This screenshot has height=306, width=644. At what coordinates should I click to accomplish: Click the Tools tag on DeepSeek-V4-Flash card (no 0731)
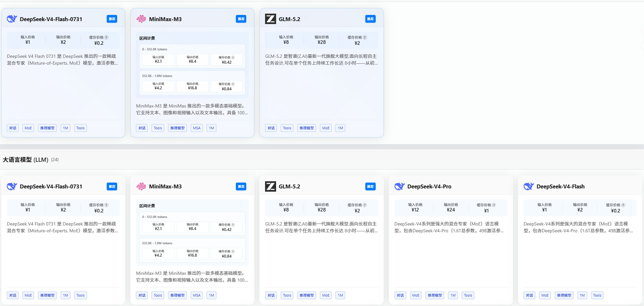click(597, 295)
